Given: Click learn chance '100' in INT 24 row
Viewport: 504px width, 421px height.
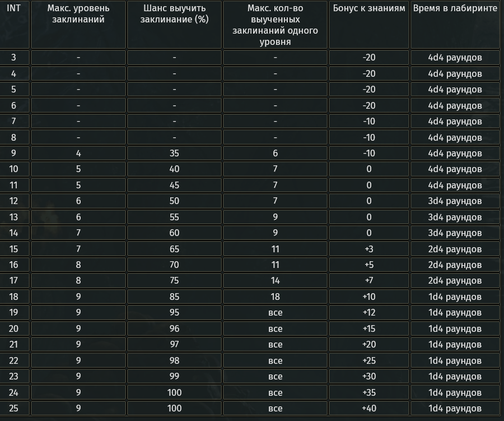Looking at the screenshot, I should pyautogui.click(x=174, y=392).
